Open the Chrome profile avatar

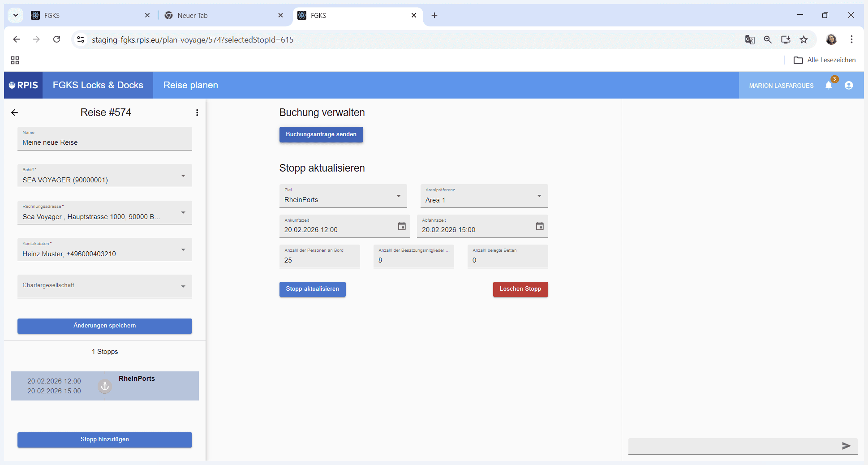click(831, 39)
